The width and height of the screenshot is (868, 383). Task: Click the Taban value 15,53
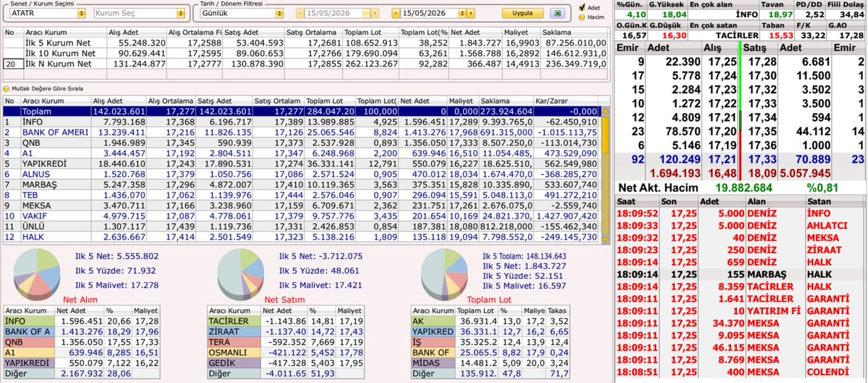pos(781,34)
